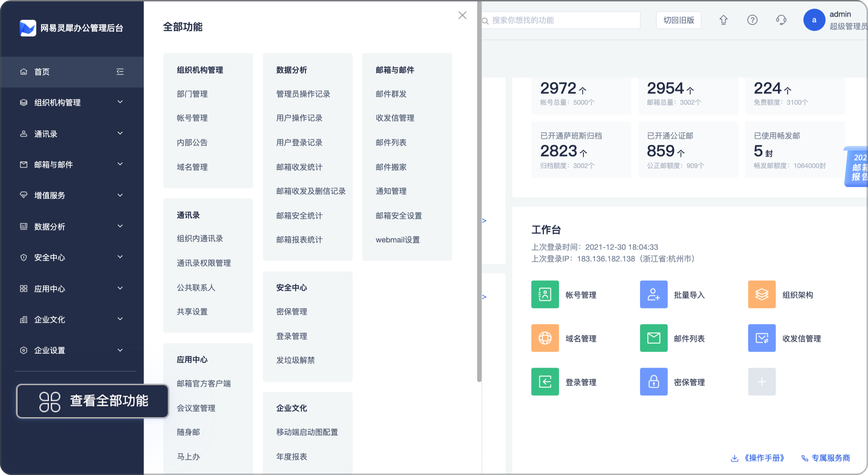This screenshot has width=868, height=475.
Task: Expand 邮箱与邮件 sidebar chevron
Action: (x=120, y=164)
